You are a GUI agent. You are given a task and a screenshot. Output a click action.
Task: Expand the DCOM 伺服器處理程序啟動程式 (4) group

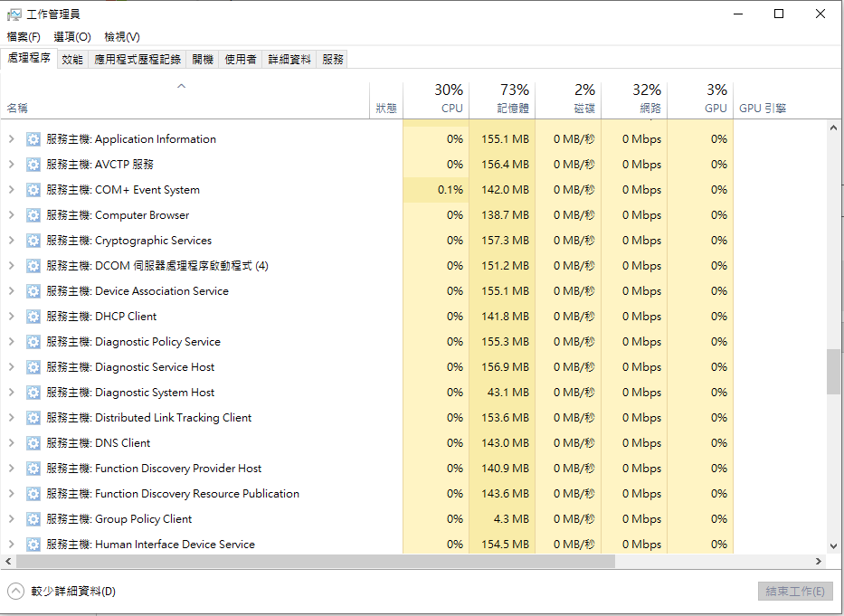pos(11,265)
